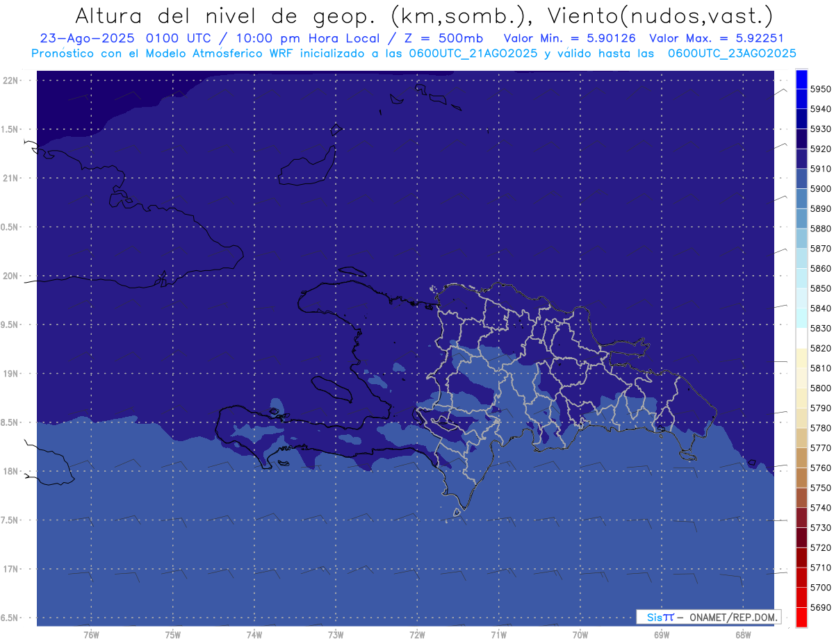
Task: Click the '21N' latitude label
Action: coord(12,179)
